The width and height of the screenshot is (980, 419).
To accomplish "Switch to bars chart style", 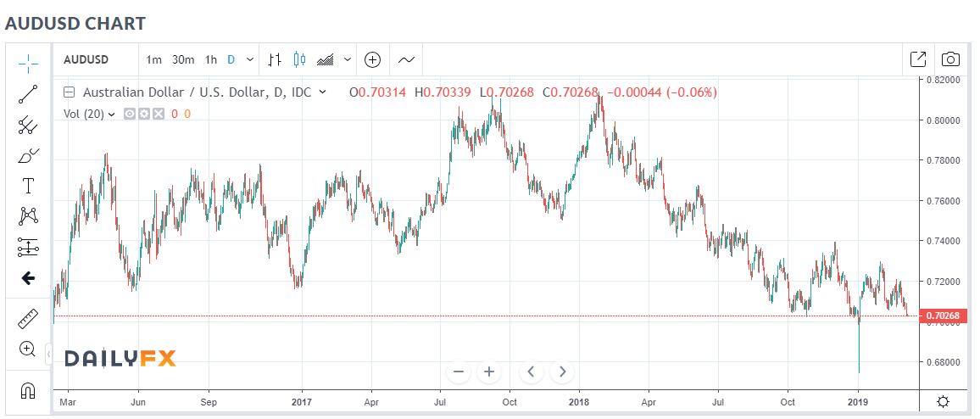I will pyautogui.click(x=275, y=60).
